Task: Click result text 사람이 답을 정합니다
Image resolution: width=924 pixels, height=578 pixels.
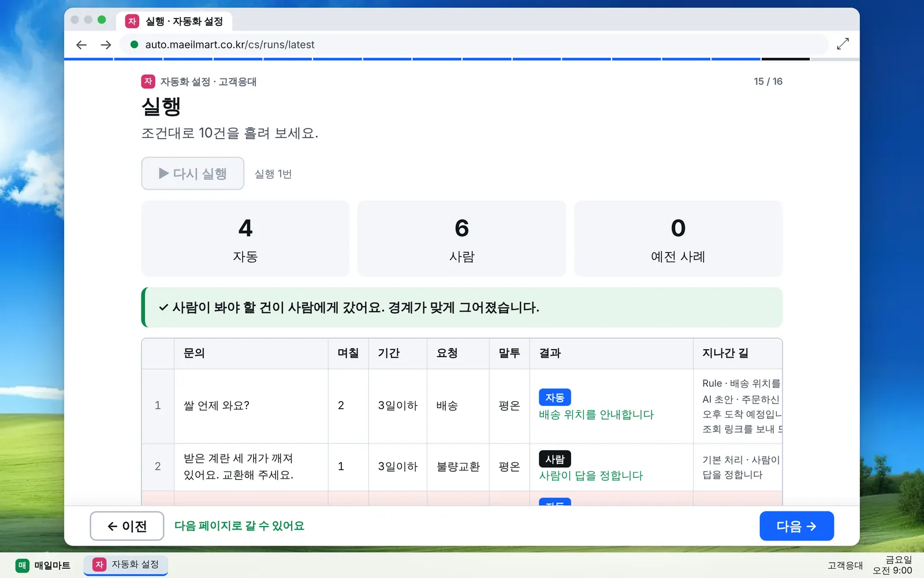Action: click(591, 476)
